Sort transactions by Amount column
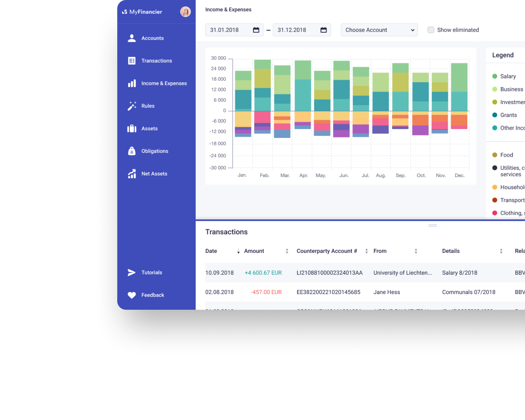The width and height of the screenshot is (525, 420). pyautogui.click(x=287, y=251)
